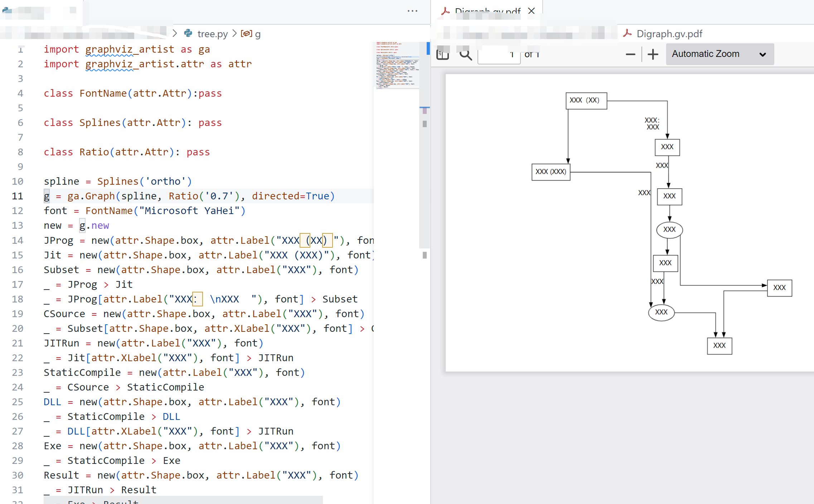This screenshot has width=814, height=504.
Task: Zoom in the PDF with plus
Action: [x=653, y=54]
